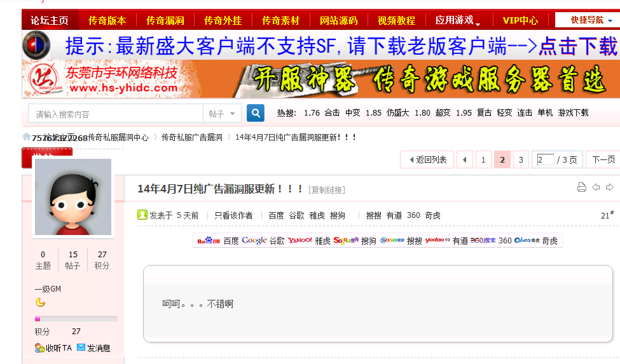The height and width of the screenshot is (364, 620).
Task: Click the Baidu logo in search bar row
Action: click(x=209, y=241)
